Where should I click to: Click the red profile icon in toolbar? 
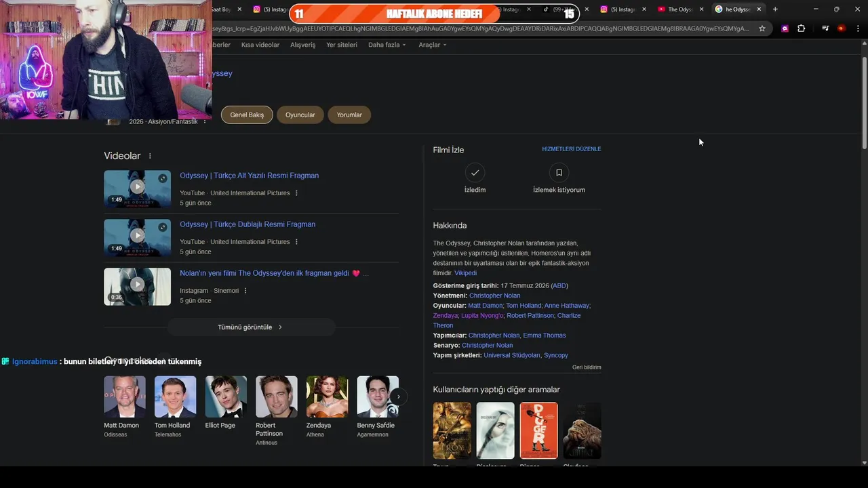[842, 28]
